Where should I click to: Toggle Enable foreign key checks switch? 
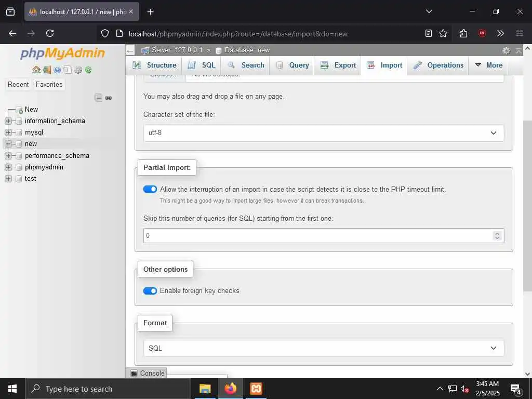pyautogui.click(x=150, y=291)
